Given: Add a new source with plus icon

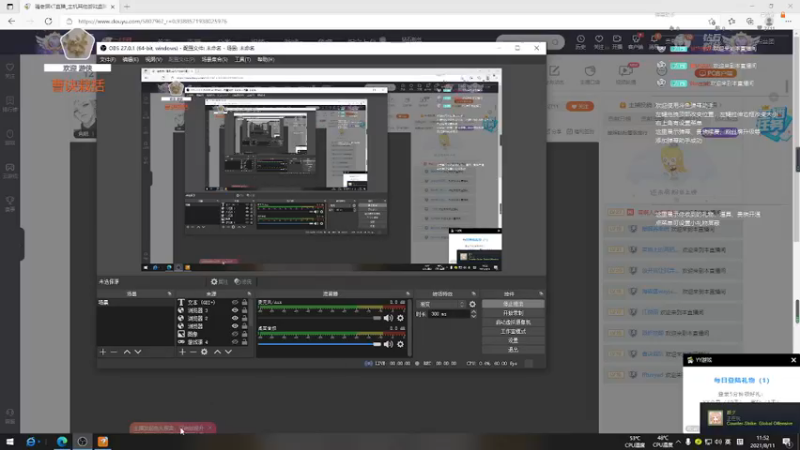Looking at the screenshot, I should click(182, 352).
